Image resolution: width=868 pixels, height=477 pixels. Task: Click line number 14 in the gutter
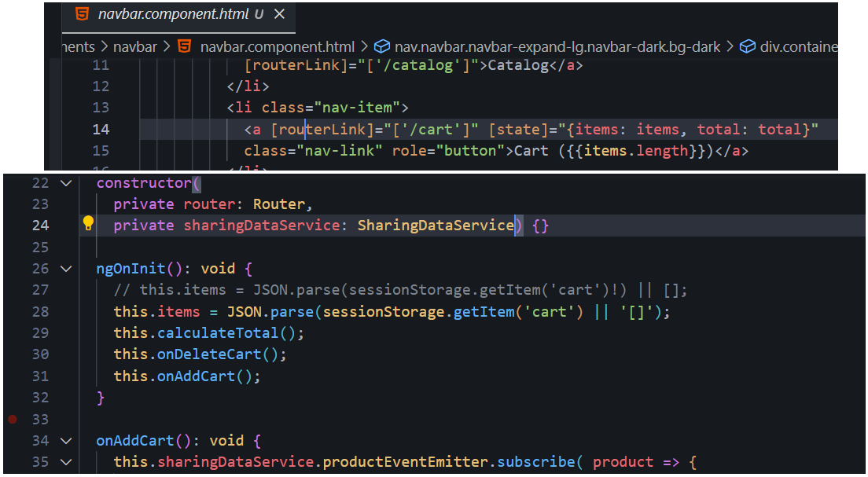101,130
